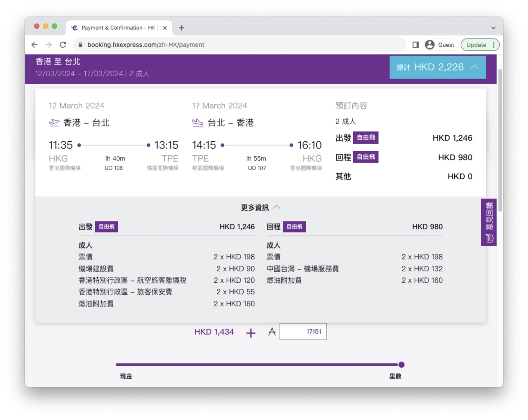
Task: Click the plus sign beside HKD 1,434
Action: point(251,333)
